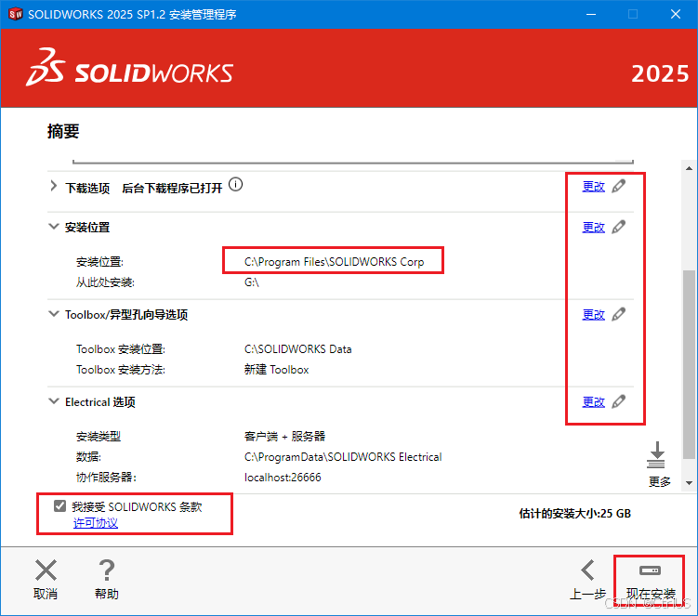Screen dimensions: 698x616
Task: Click the G:\ source path text
Action: click(x=252, y=282)
